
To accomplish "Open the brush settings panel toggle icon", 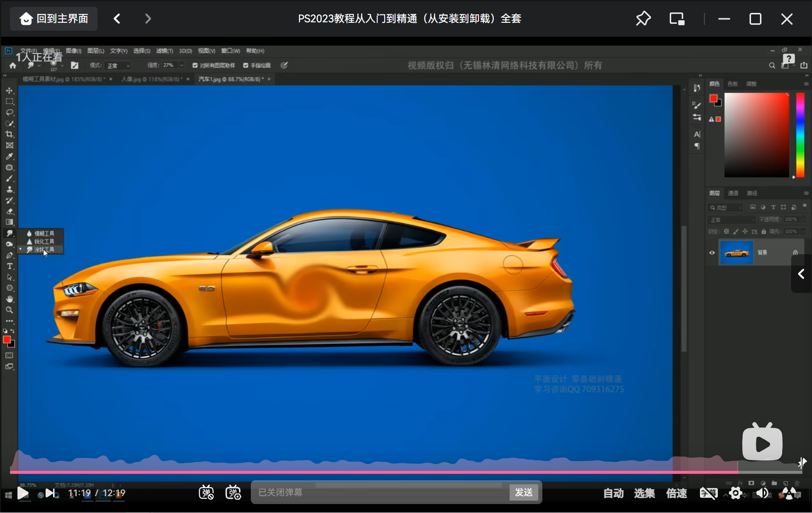I will (74, 65).
